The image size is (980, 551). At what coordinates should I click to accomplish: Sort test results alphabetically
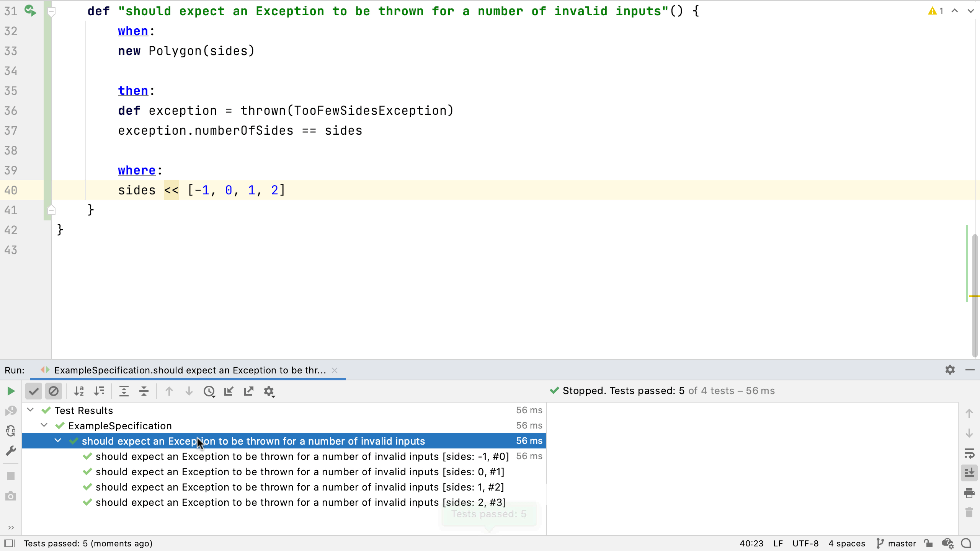pyautogui.click(x=79, y=391)
